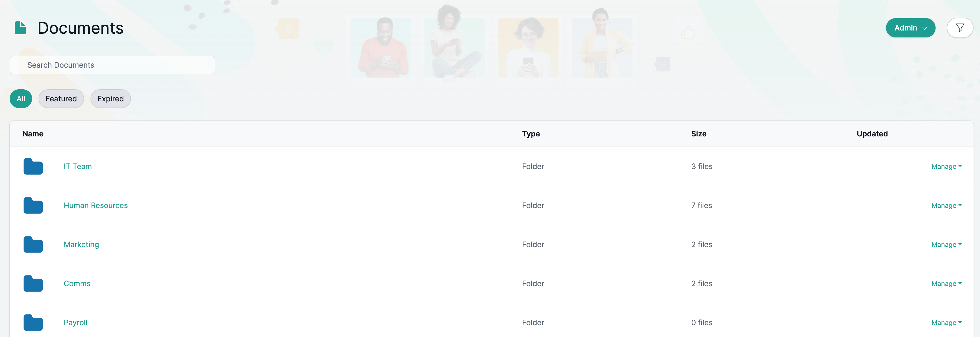Open Manage dropdown for Comms folder
This screenshot has height=337, width=980.
click(x=946, y=284)
